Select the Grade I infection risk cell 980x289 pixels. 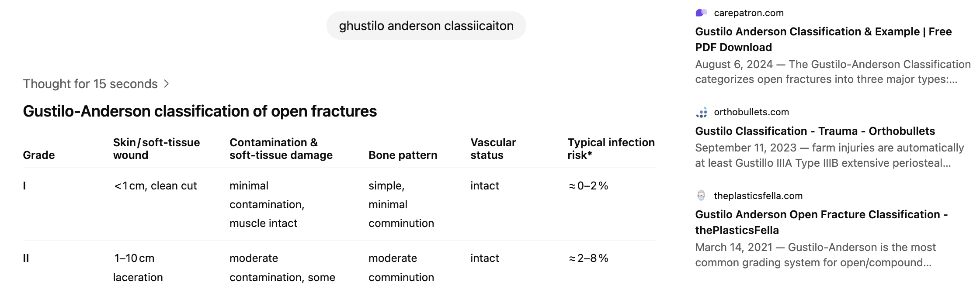pos(588,186)
